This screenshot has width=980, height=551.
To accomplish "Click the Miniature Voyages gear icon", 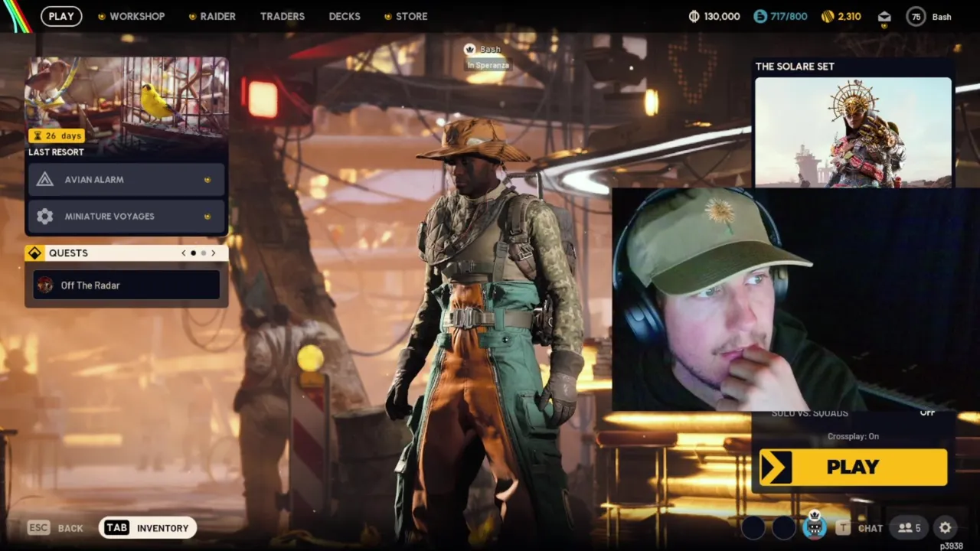I will pos(45,217).
